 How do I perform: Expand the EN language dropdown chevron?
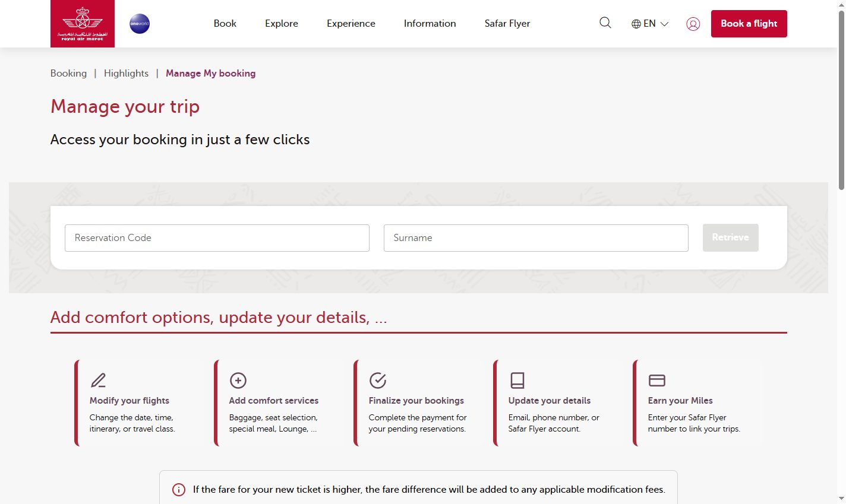(x=664, y=24)
